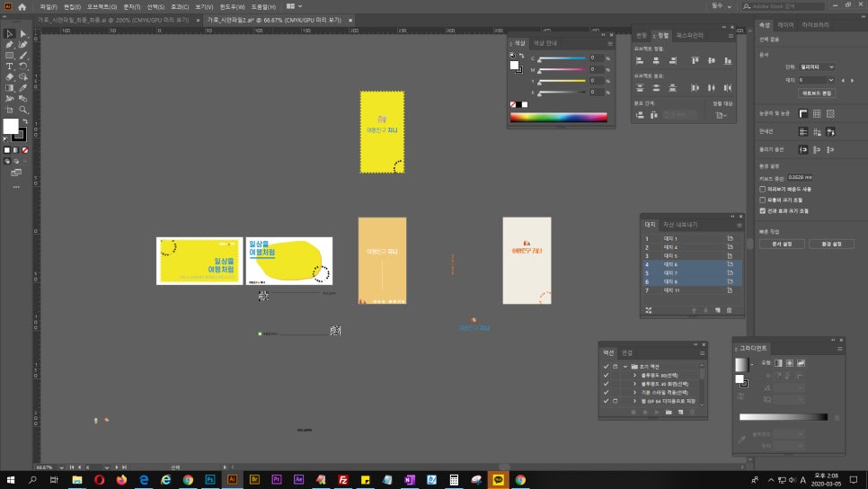Open the 파일(F) menu
Image resolution: width=868 pixels, height=489 pixels.
(49, 6)
